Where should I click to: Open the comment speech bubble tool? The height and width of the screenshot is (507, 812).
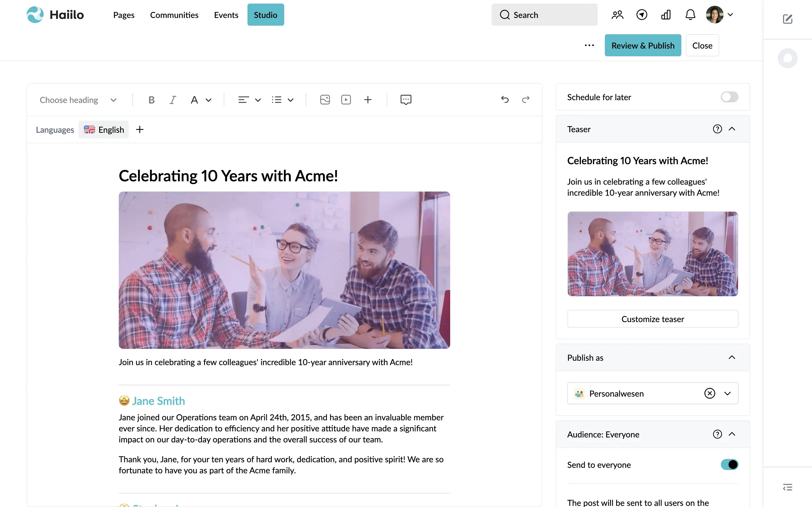[406, 100]
